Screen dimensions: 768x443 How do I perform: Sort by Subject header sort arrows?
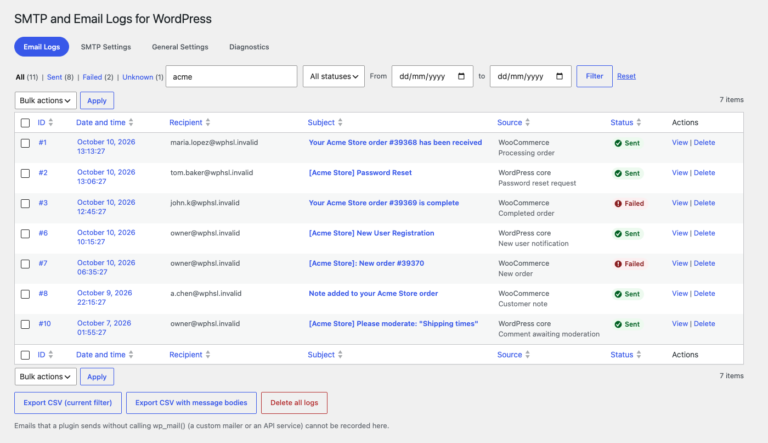tap(340, 123)
